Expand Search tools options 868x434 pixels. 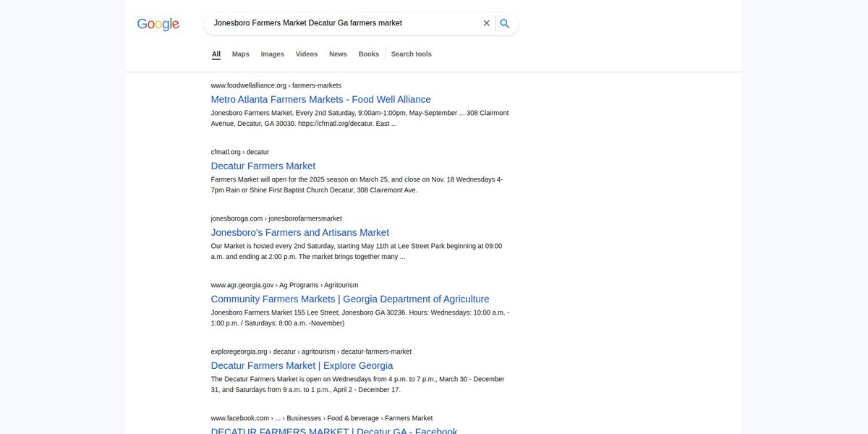(412, 54)
